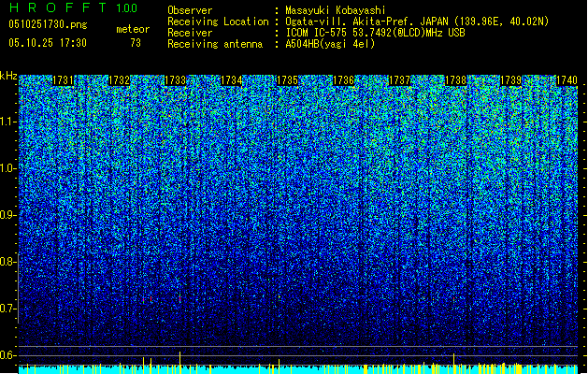Click the 1738 time marker label

pos(455,80)
